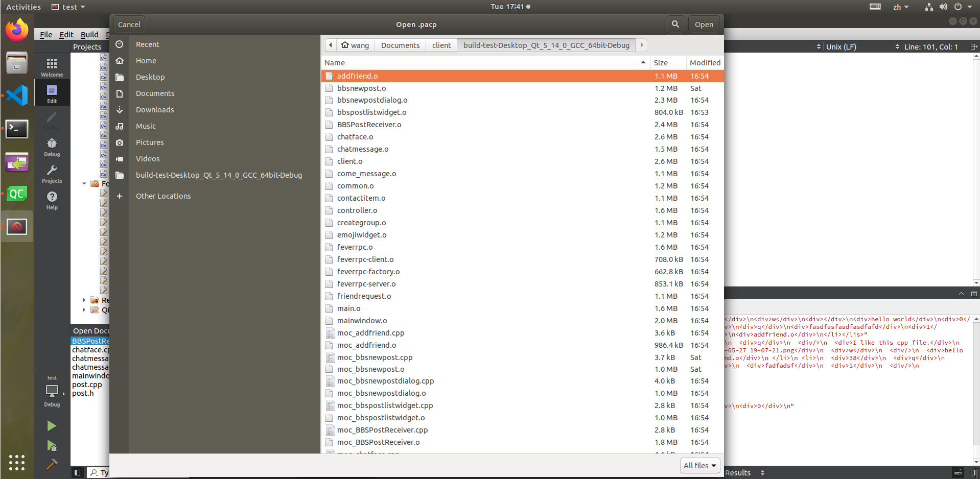
Task: Click the Cancel button
Action: point(129,25)
